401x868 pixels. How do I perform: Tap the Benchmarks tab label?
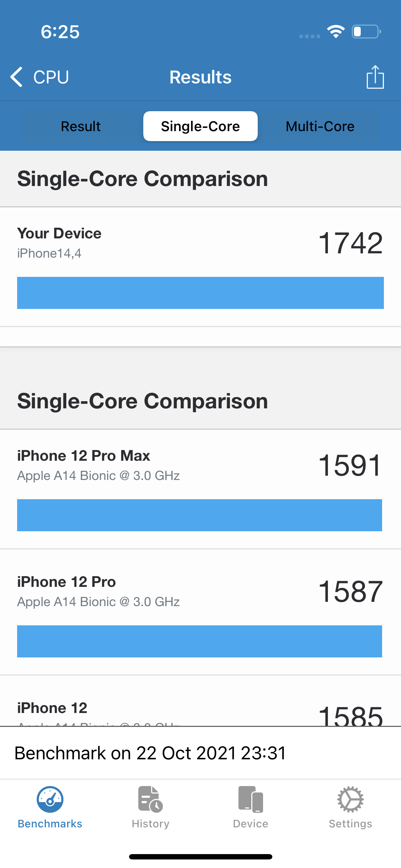[x=50, y=824]
